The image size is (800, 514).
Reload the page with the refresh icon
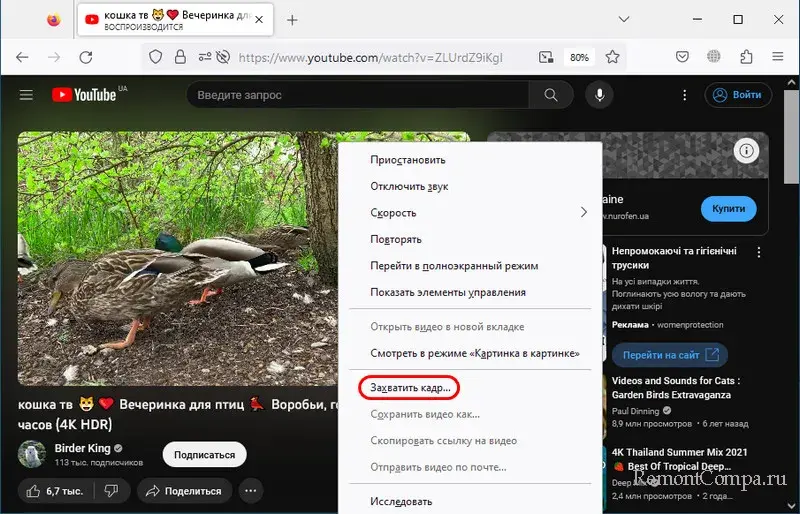tap(86, 58)
